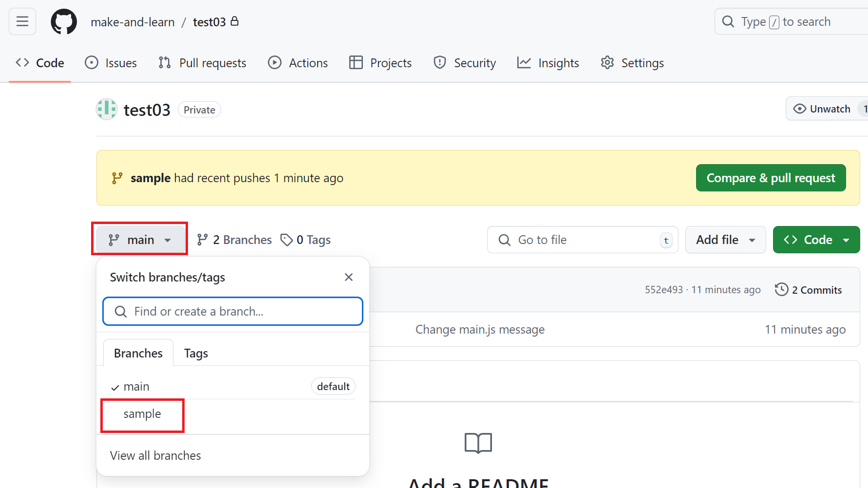Open the test03 breadcrumb link
The height and width of the screenshot is (488, 868).
click(209, 22)
